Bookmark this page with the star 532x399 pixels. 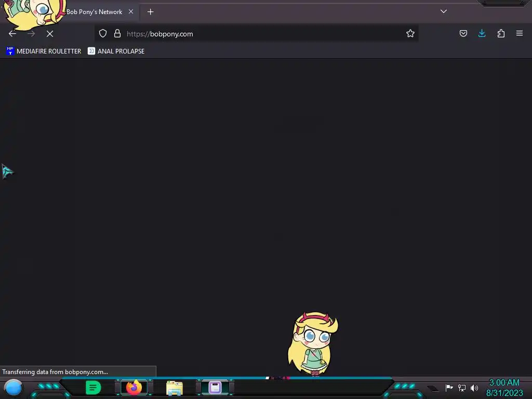pyautogui.click(x=410, y=33)
